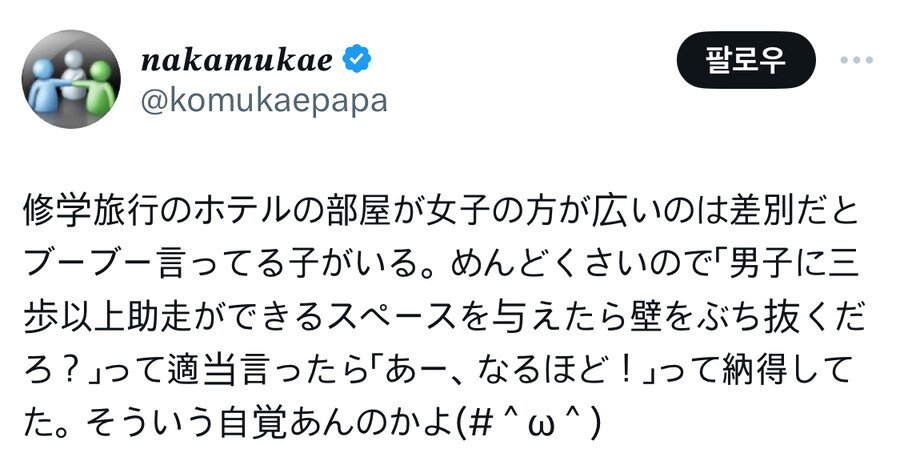The image size is (900, 473).
Task: Open the nakamukae profile avatar
Action: tap(70, 79)
